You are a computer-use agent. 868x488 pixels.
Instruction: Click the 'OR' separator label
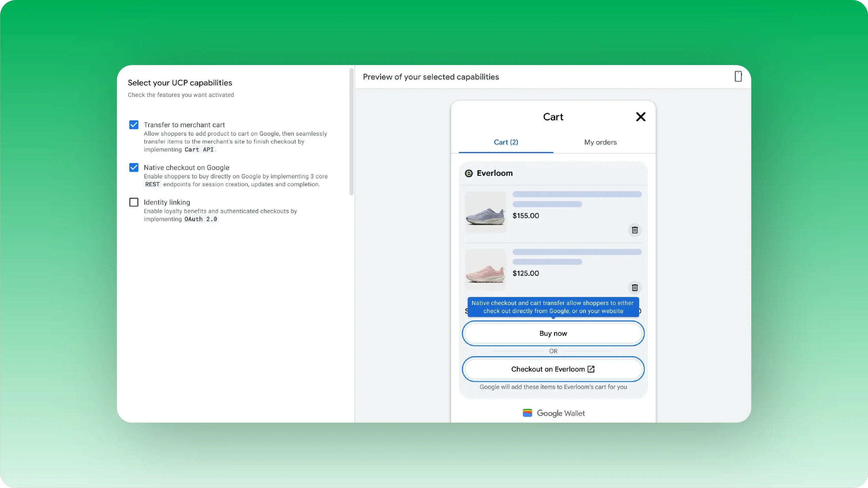[553, 351]
